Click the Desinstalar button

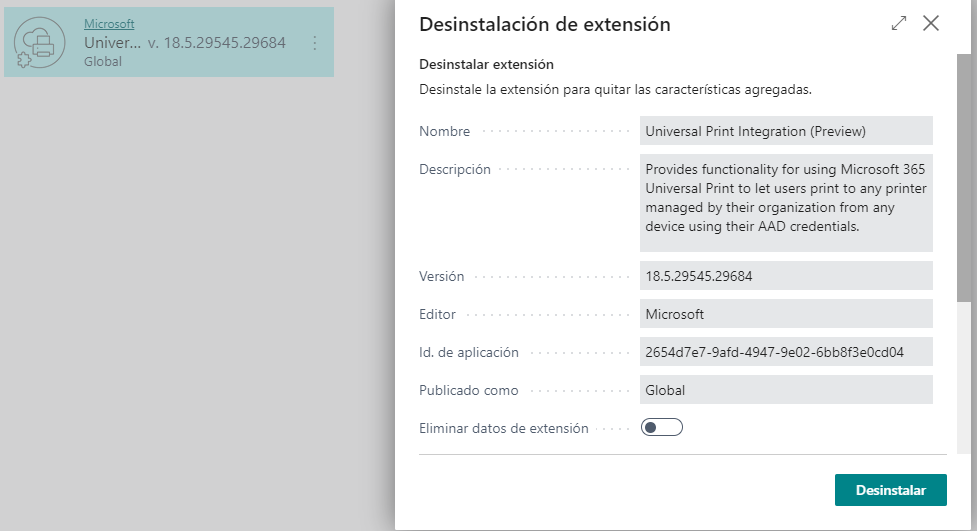(890, 490)
